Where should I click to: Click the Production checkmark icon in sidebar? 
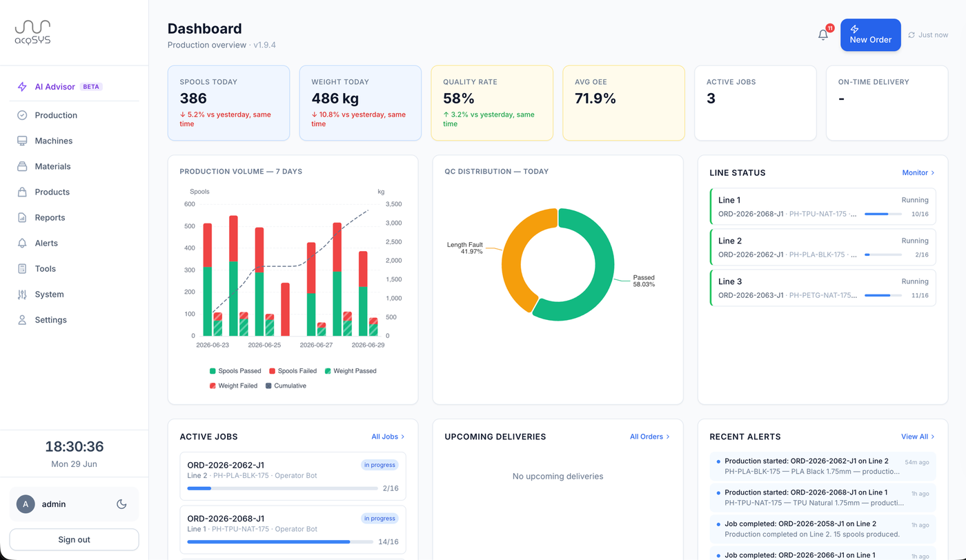click(x=22, y=115)
